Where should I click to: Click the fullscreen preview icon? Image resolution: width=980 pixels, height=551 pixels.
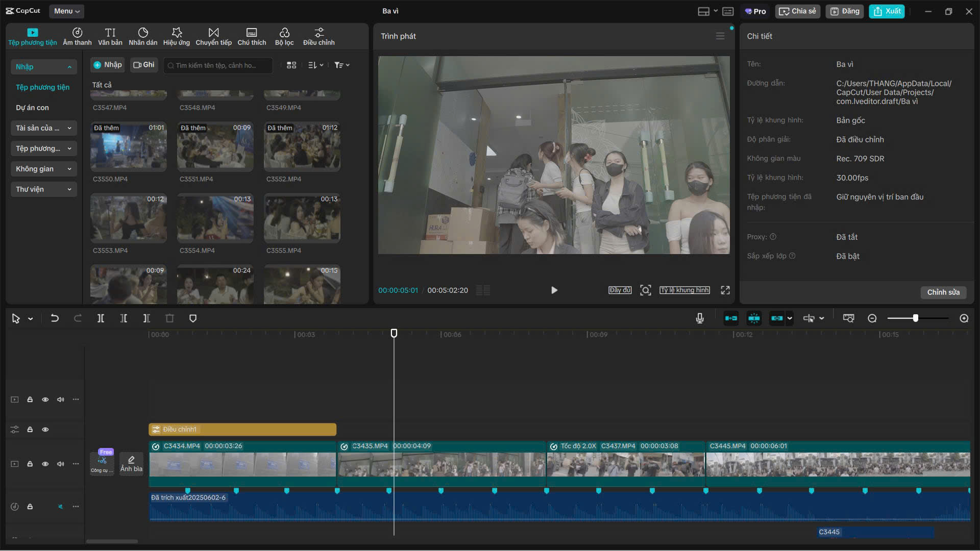click(725, 290)
